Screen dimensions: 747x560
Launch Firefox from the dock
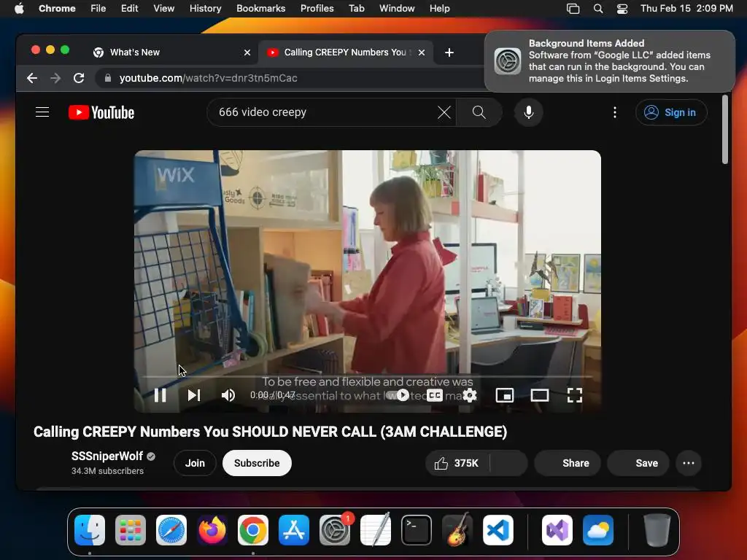pyautogui.click(x=212, y=530)
